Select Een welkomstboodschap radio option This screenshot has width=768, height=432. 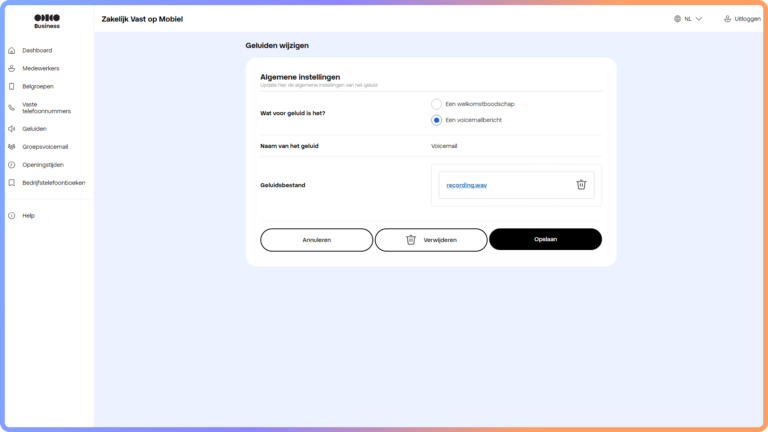click(x=436, y=104)
